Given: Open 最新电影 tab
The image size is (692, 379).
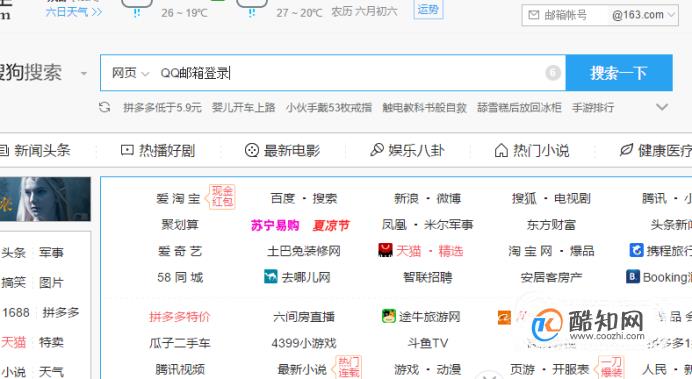Looking at the screenshot, I should 292,150.
